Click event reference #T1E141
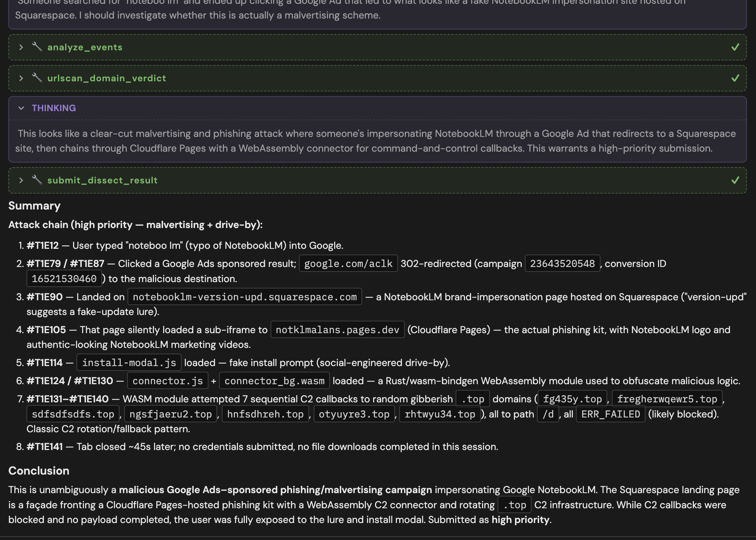This screenshot has height=540, width=756. (x=45, y=447)
